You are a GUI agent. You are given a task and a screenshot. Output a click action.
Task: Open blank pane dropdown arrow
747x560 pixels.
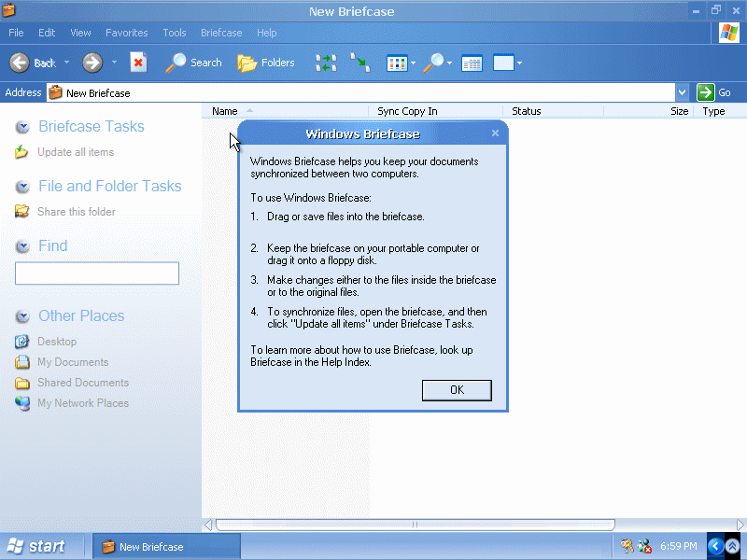click(x=519, y=63)
